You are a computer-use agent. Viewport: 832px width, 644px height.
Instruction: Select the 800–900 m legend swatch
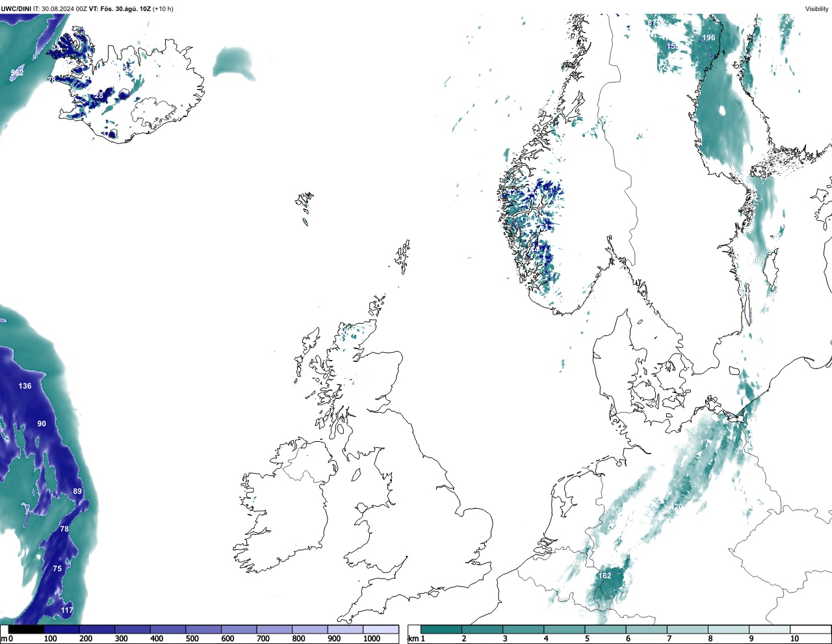click(309, 629)
